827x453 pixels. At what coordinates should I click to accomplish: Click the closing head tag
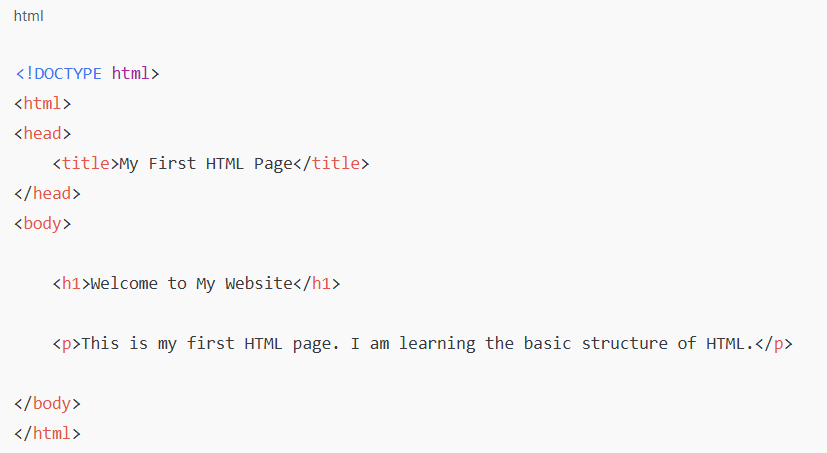pyautogui.click(x=47, y=193)
